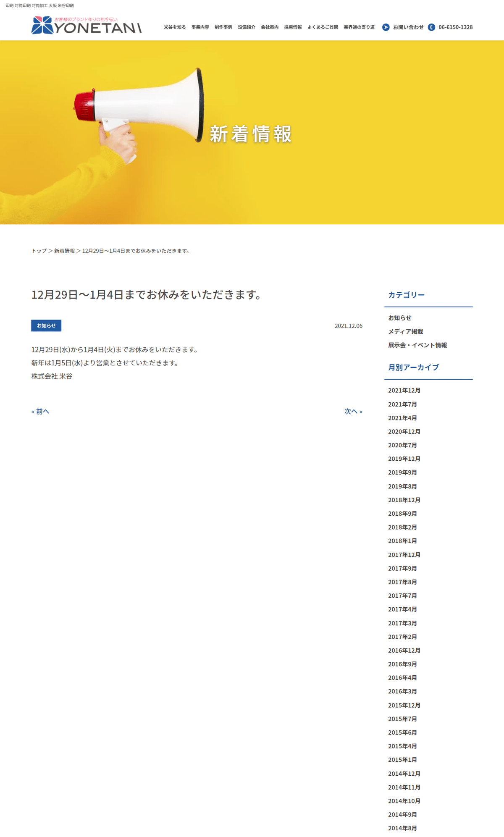The image size is (504, 837).
Task: Open the 2021年7月 archive
Action: tap(402, 404)
